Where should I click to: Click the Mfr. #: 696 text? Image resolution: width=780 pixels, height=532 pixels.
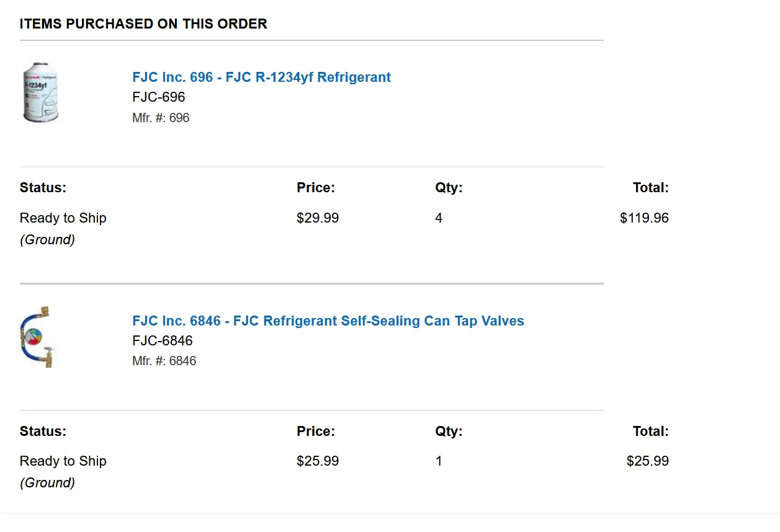click(161, 118)
